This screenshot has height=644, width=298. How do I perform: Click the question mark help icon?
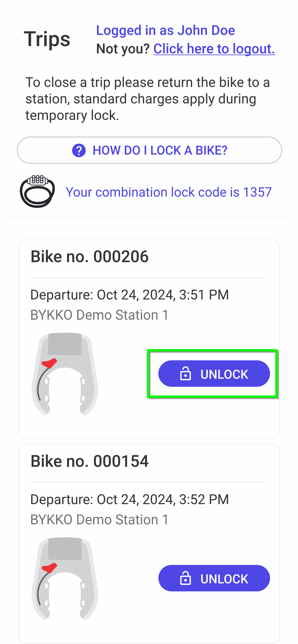click(79, 150)
